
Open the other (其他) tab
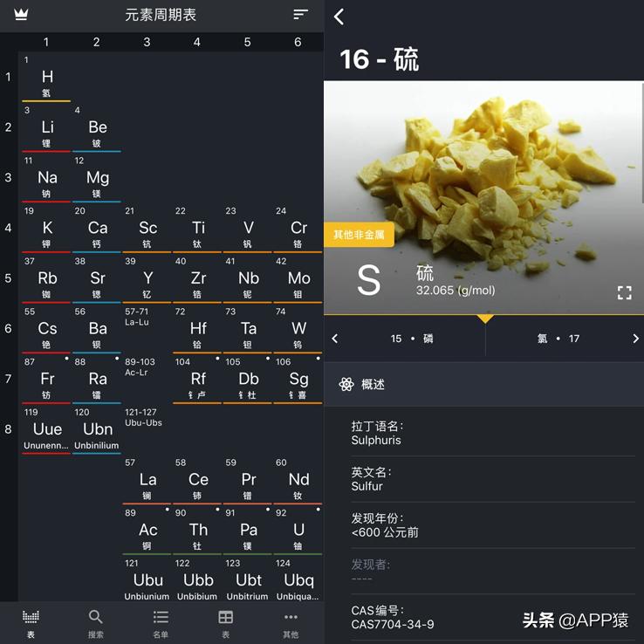pyautogui.click(x=291, y=623)
